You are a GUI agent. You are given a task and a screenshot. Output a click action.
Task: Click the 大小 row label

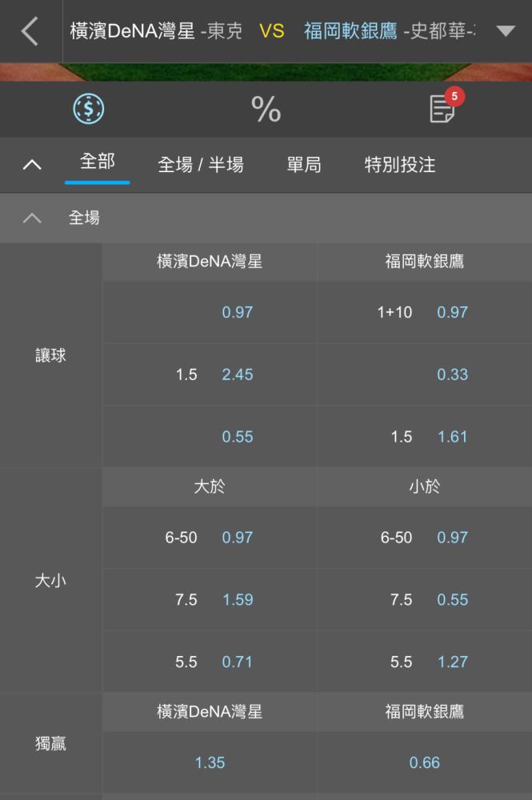click(50, 581)
